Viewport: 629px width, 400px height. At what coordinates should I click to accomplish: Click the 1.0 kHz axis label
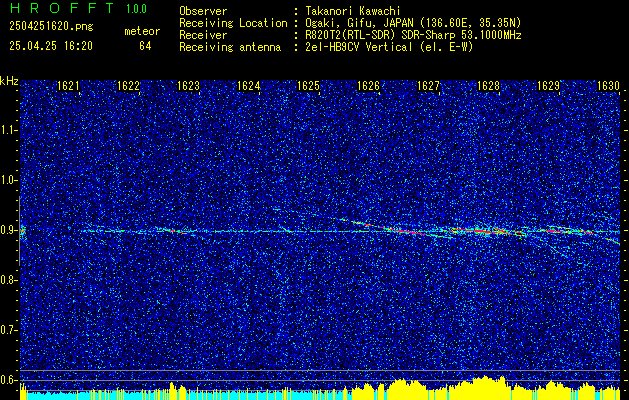(8, 180)
